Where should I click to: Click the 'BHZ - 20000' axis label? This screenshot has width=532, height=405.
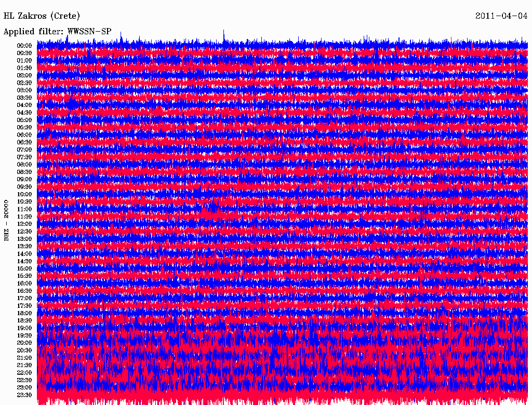[6, 221]
